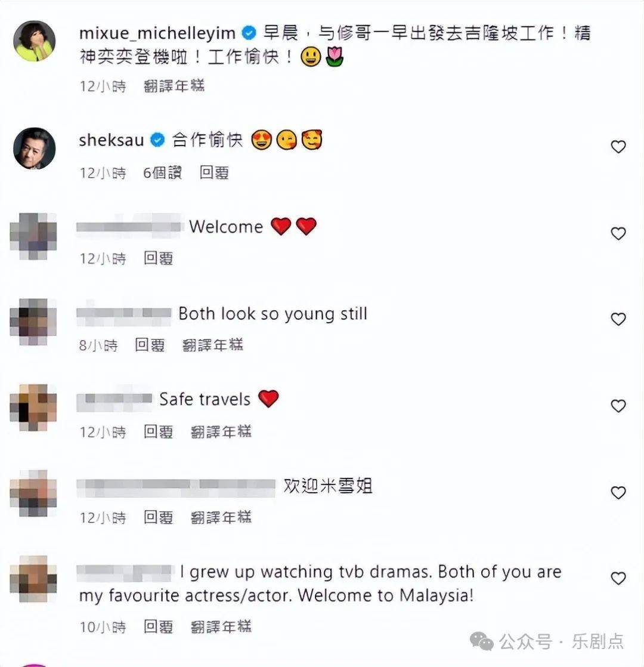View 6個讚 likes on sheksau's comment

point(162,172)
